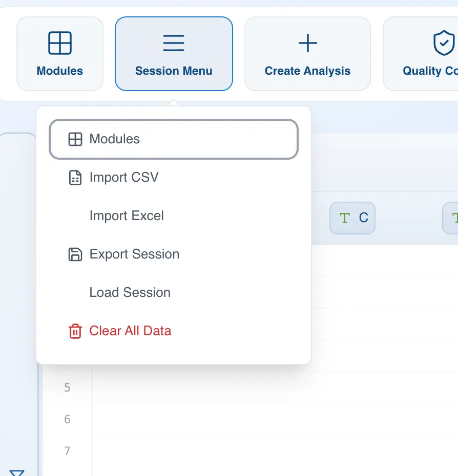Select row number 6 header
458x476 pixels.
(67, 419)
